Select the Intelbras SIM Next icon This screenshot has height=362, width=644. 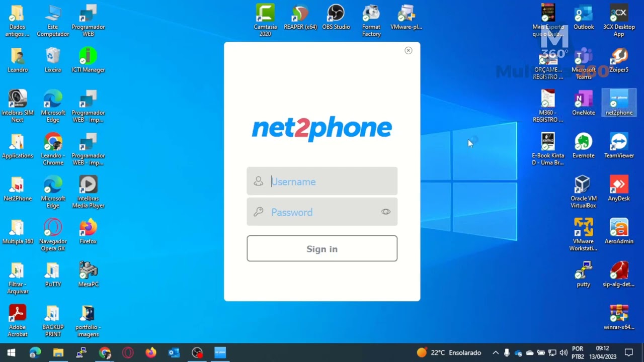pos(17,106)
